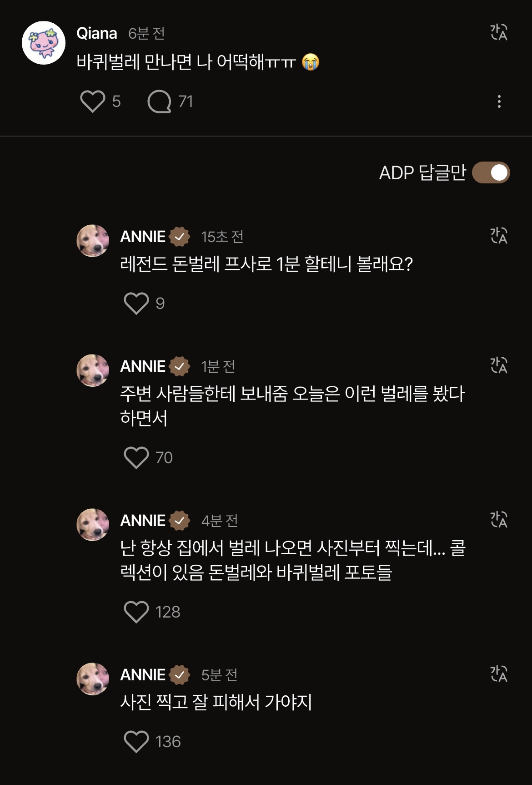This screenshot has width=532, height=785.
Task: Open the Qiana username link
Action: [97, 33]
